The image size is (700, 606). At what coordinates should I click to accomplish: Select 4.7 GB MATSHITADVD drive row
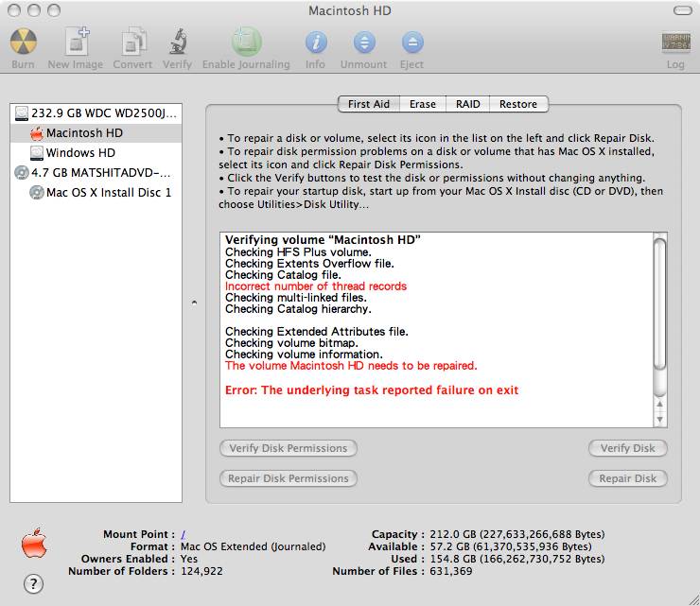click(96, 173)
